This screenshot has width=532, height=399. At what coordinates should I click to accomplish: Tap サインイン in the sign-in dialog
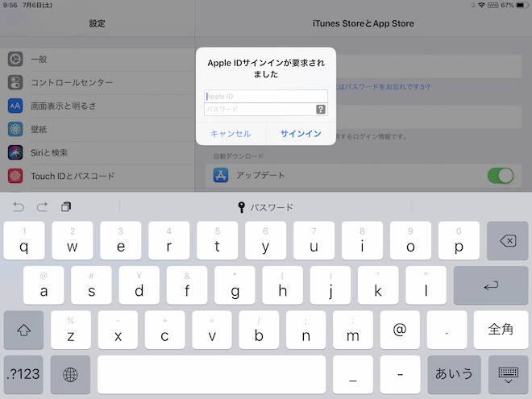(x=301, y=134)
